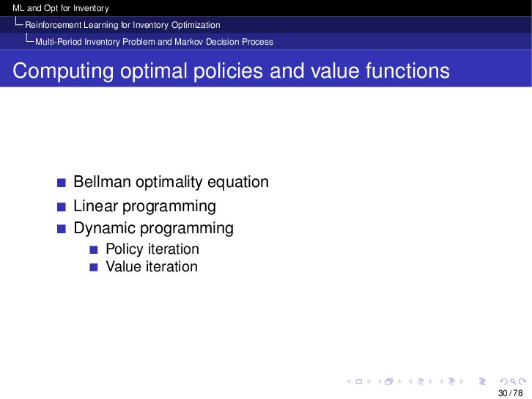
Task: Click the section navigation icon
Action: click(x=451, y=381)
